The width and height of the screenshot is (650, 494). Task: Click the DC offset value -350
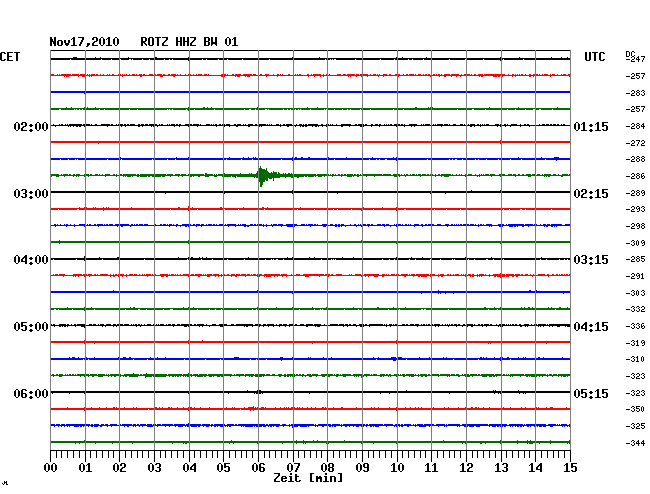point(635,409)
